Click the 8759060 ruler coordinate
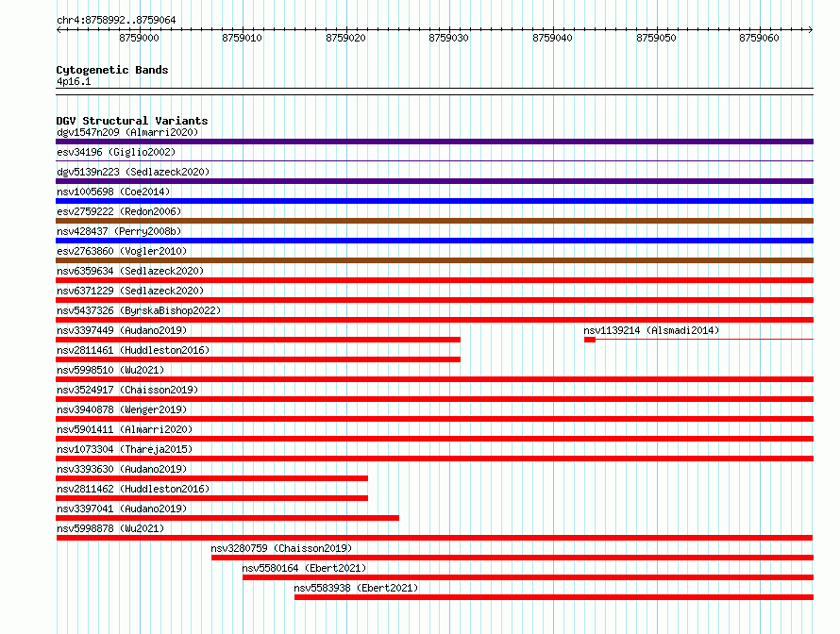The width and height of the screenshot is (840, 634). pos(759,38)
